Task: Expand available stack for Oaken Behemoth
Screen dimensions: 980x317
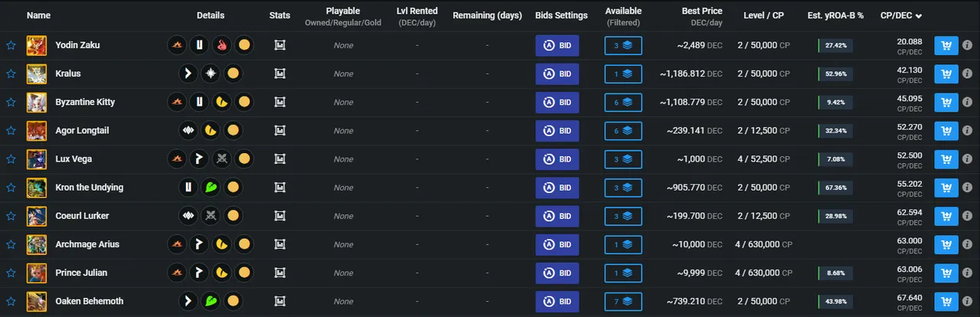Action: click(623, 302)
